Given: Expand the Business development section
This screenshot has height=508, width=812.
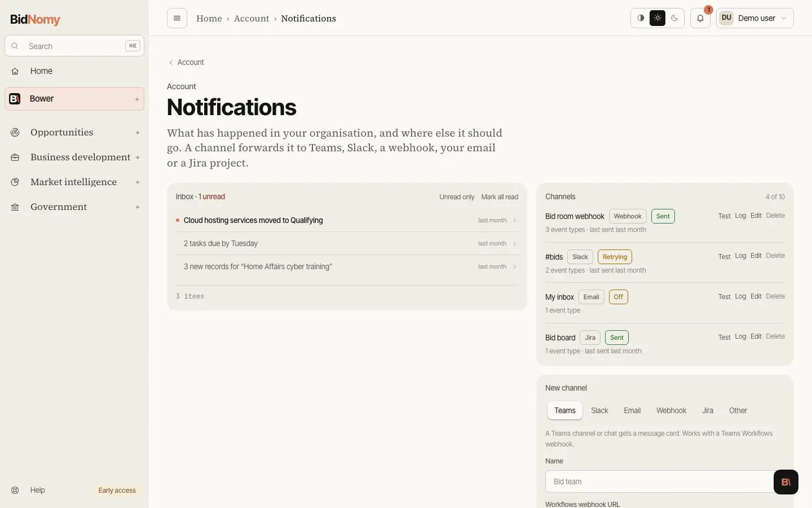Looking at the screenshot, I should point(138,157).
